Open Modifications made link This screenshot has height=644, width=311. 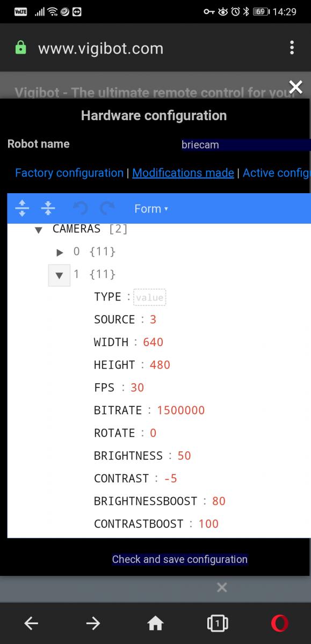[x=183, y=173]
